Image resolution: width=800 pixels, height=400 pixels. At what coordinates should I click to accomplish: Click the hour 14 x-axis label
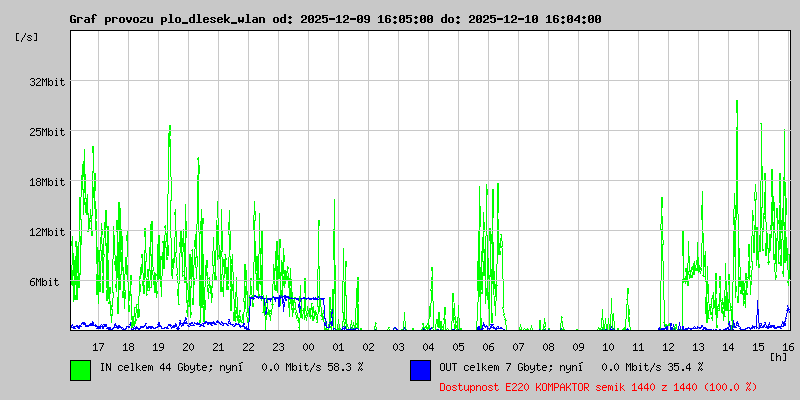pos(729,347)
